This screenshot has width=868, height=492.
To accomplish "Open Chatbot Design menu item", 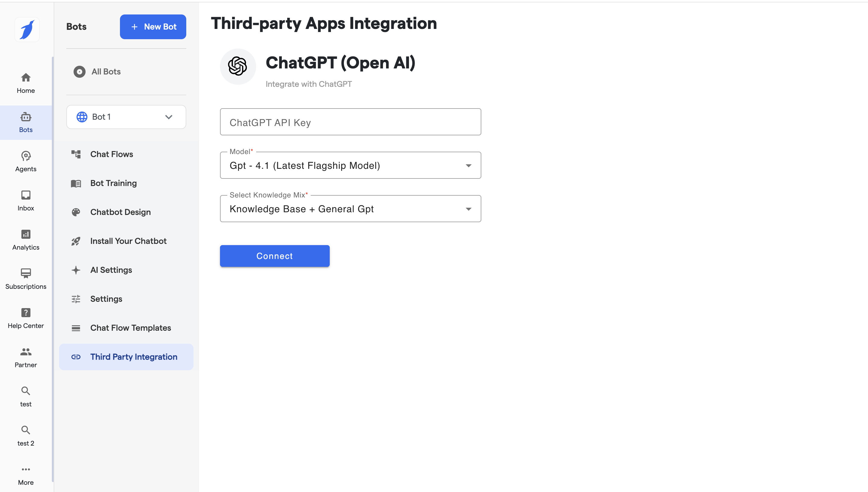I will pyautogui.click(x=120, y=212).
